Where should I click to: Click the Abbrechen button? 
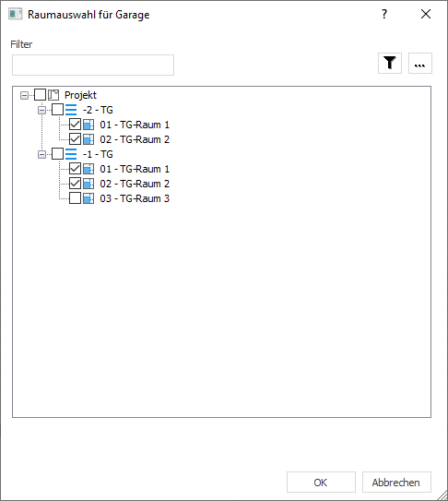pyautogui.click(x=396, y=483)
